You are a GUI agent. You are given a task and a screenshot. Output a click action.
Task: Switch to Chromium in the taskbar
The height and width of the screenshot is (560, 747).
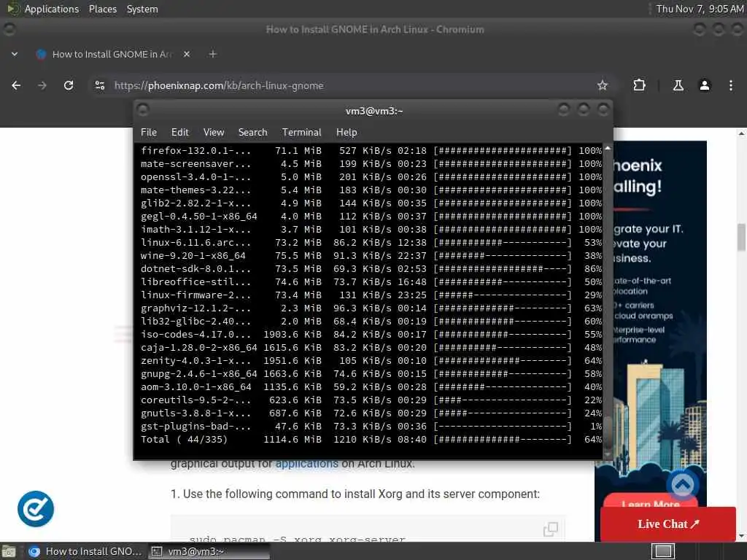coord(85,551)
